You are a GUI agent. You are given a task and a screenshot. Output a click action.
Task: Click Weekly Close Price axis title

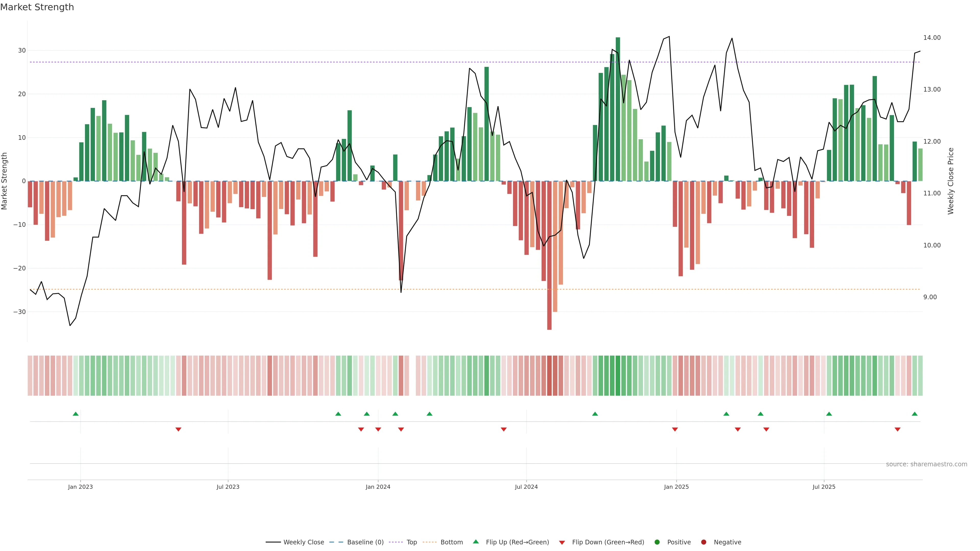coord(951,181)
